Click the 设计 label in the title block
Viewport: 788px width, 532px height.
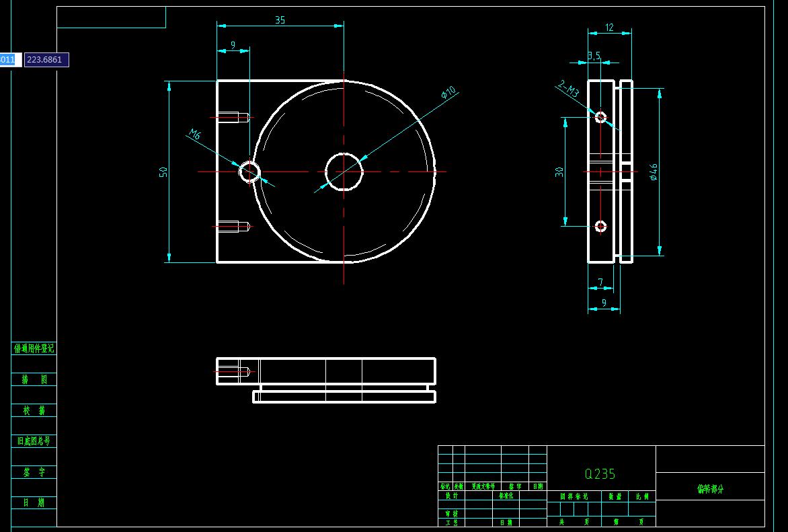[451, 496]
